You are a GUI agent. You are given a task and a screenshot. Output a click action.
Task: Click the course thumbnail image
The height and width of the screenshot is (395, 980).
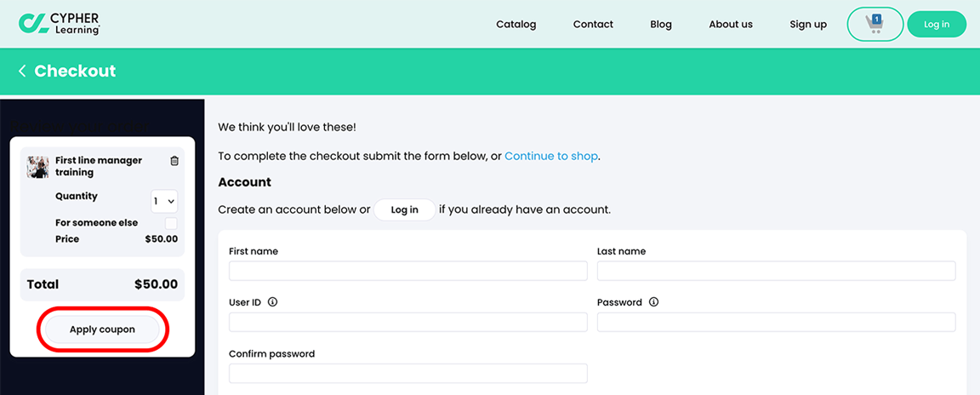click(37, 167)
